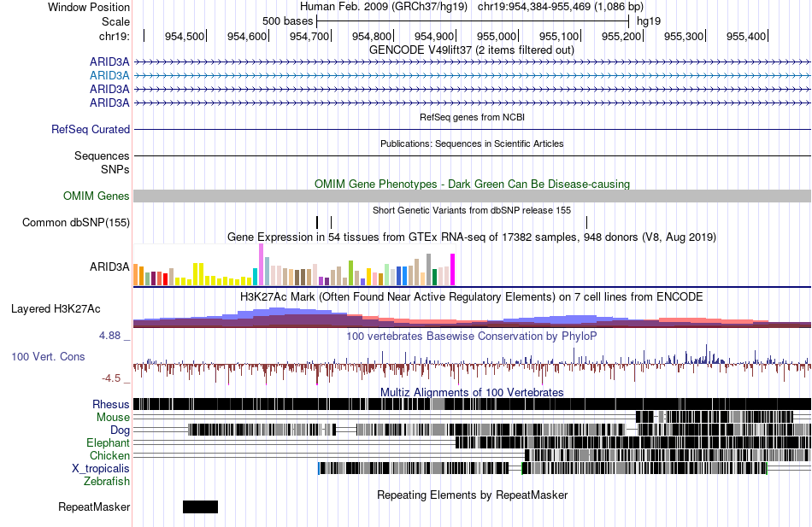Click the SNPs track label
This screenshot has width=812, height=527.
[115, 169]
